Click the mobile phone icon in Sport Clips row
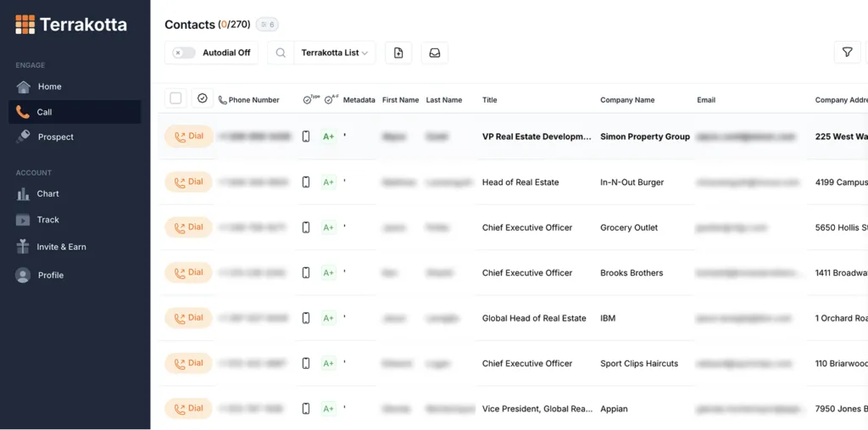The height and width of the screenshot is (430, 868). [305, 364]
